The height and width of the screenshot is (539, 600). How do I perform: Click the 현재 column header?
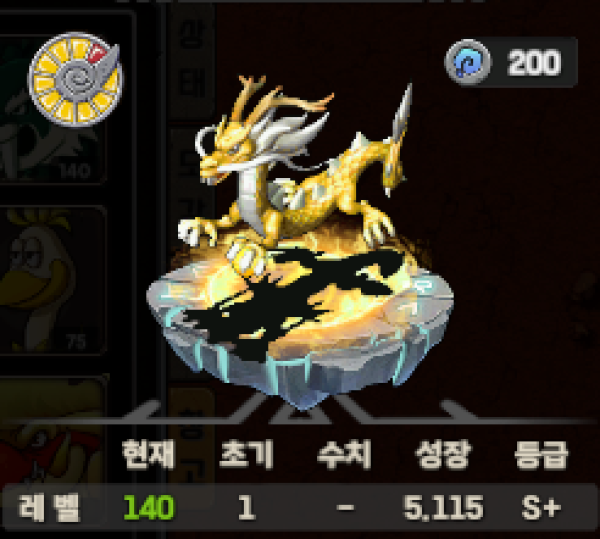click(148, 454)
